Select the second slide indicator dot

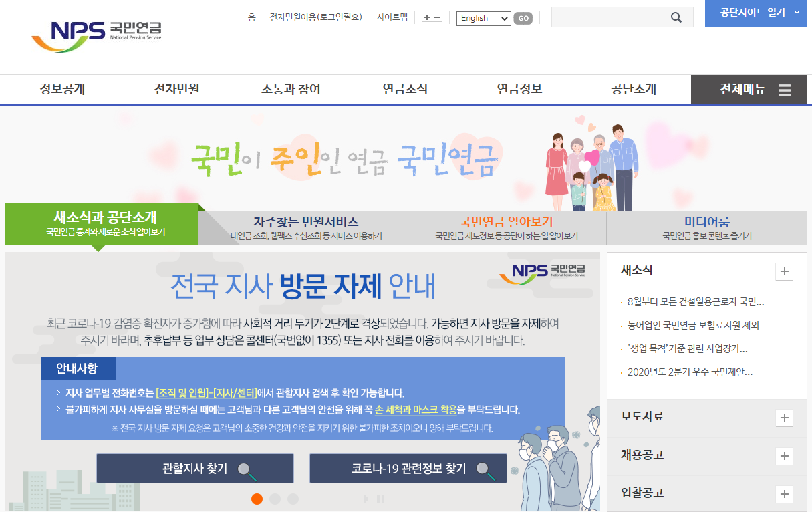(275, 499)
